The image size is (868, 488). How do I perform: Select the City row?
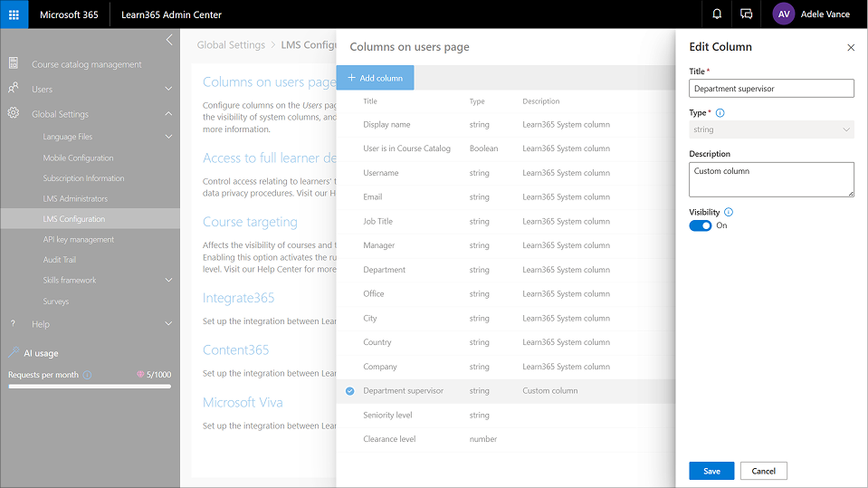505,319
